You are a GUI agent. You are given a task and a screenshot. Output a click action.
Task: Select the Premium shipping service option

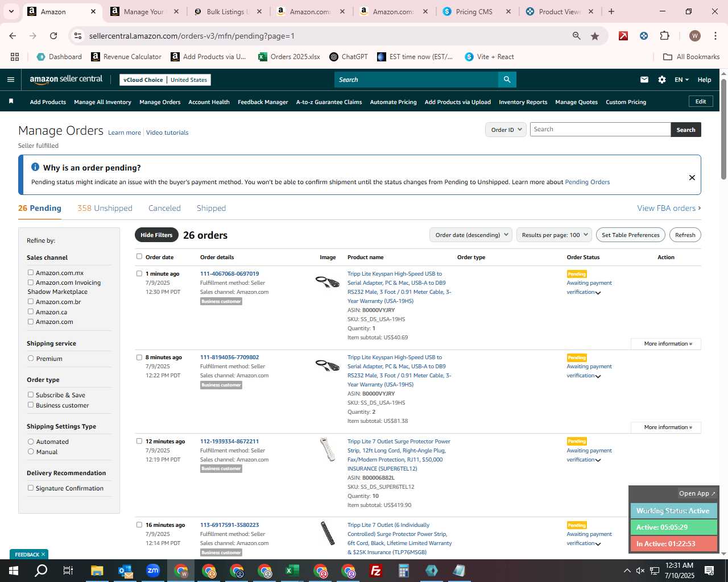[x=31, y=358]
